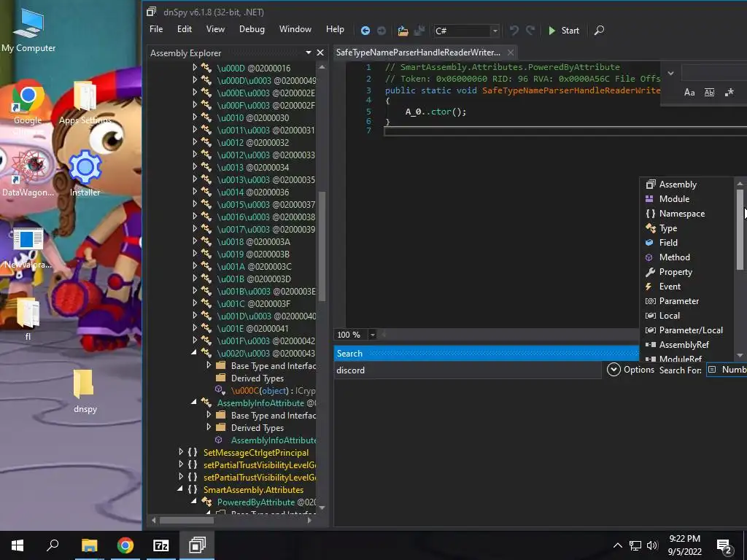The height and width of the screenshot is (560, 747).
Task: Toggle Match Case (Aa) in find box
Action: [x=689, y=93]
